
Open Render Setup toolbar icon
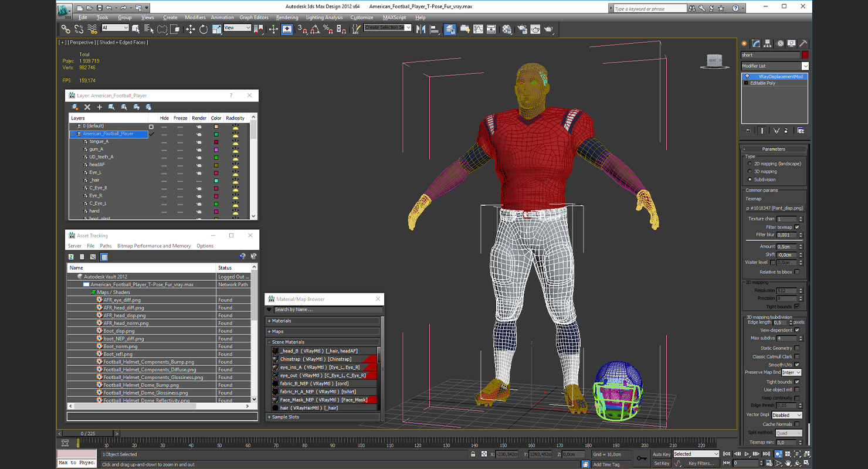[x=521, y=29]
